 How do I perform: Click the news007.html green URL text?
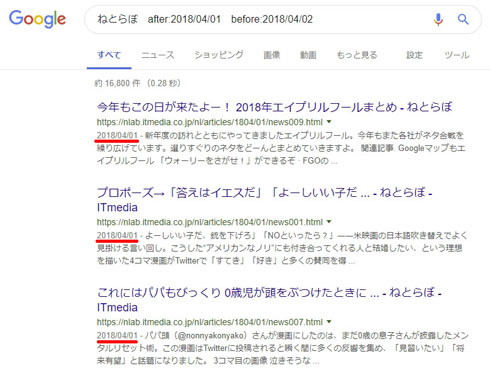pos(210,322)
